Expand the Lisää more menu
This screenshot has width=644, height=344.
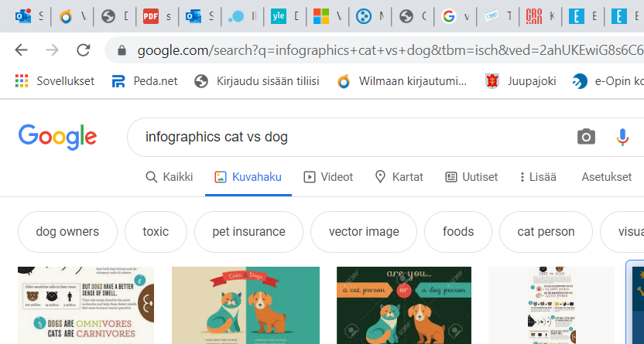[537, 177]
